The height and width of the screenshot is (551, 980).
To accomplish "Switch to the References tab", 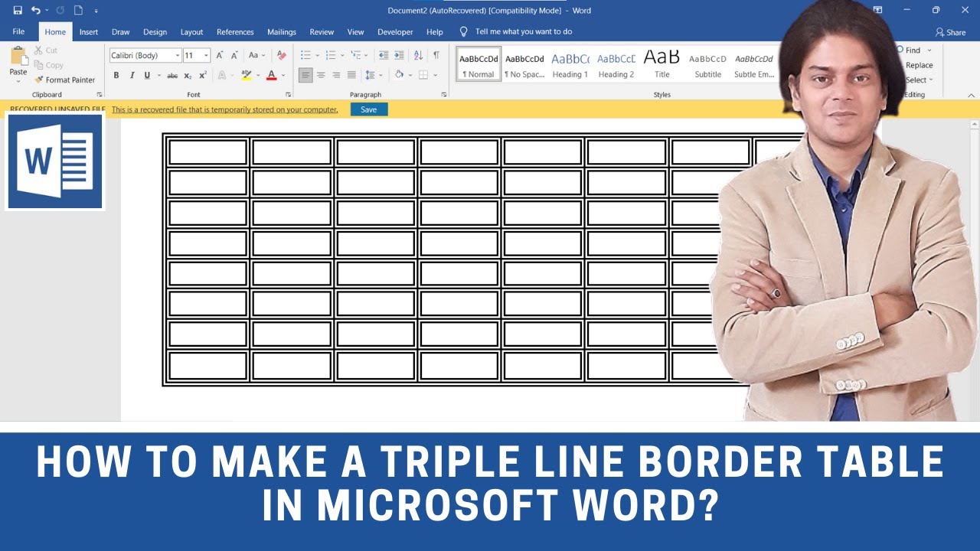I will point(235,32).
